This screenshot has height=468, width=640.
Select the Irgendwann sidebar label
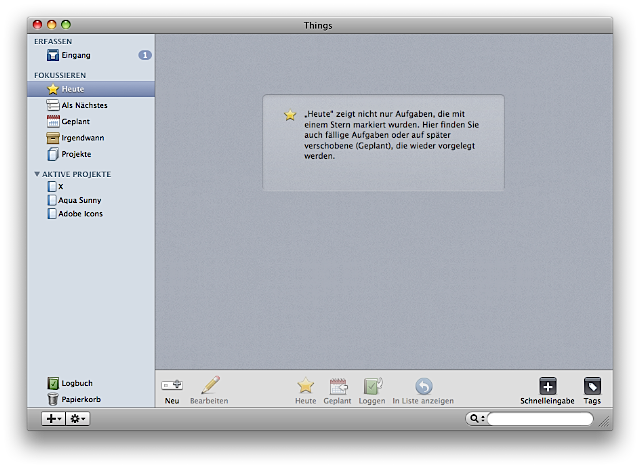pyautogui.click(x=83, y=138)
